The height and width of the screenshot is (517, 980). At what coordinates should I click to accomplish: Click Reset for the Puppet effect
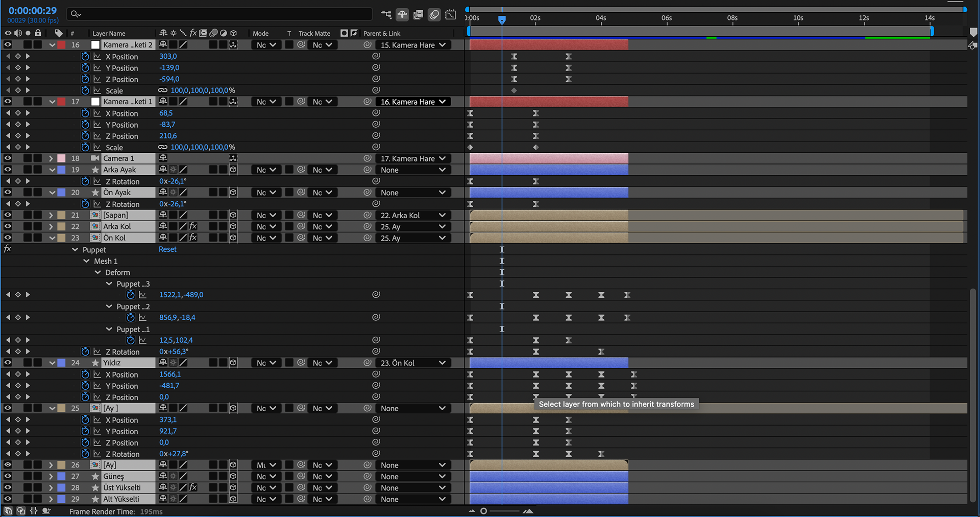[167, 249]
